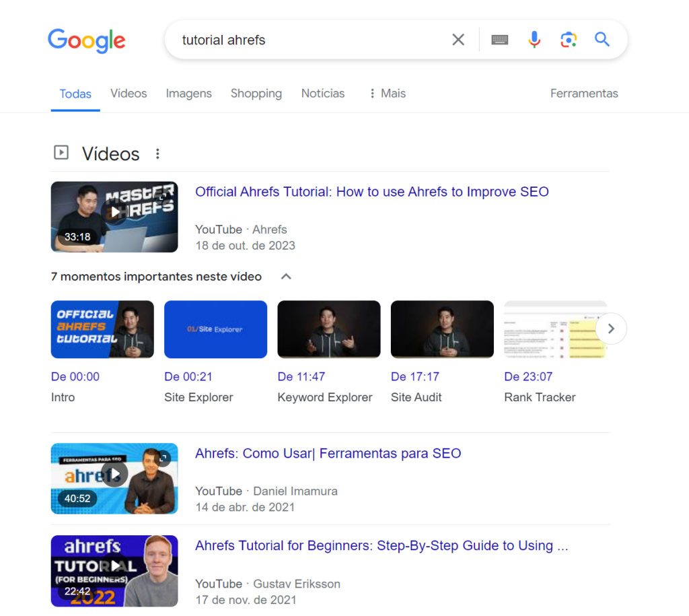Open the Intro moment thumbnail
The image size is (689, 616).
click(102, 329)
